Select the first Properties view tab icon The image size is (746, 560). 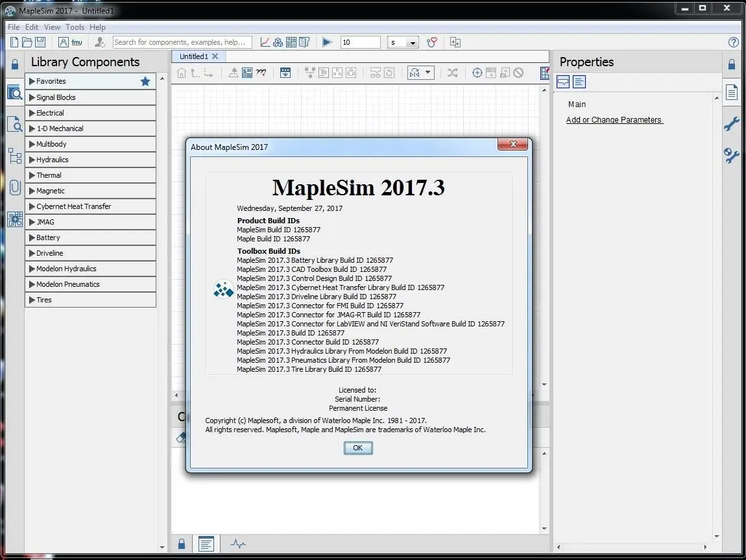point(563,82)
